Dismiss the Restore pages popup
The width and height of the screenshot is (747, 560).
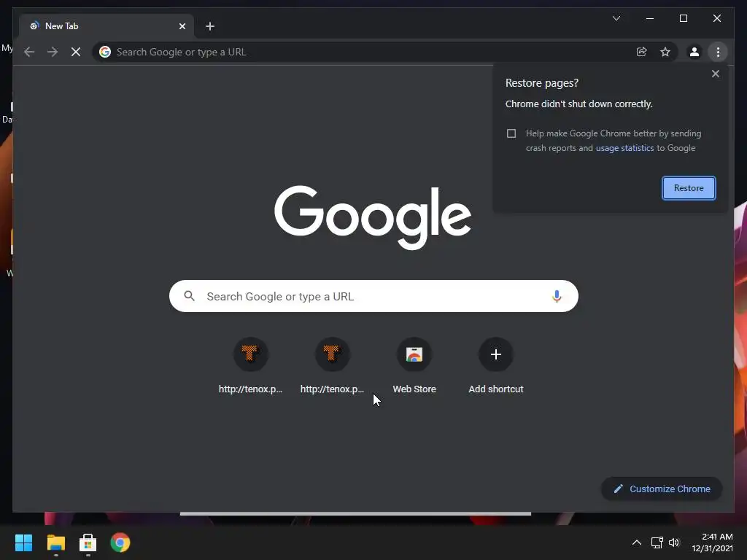click(716, 74)
